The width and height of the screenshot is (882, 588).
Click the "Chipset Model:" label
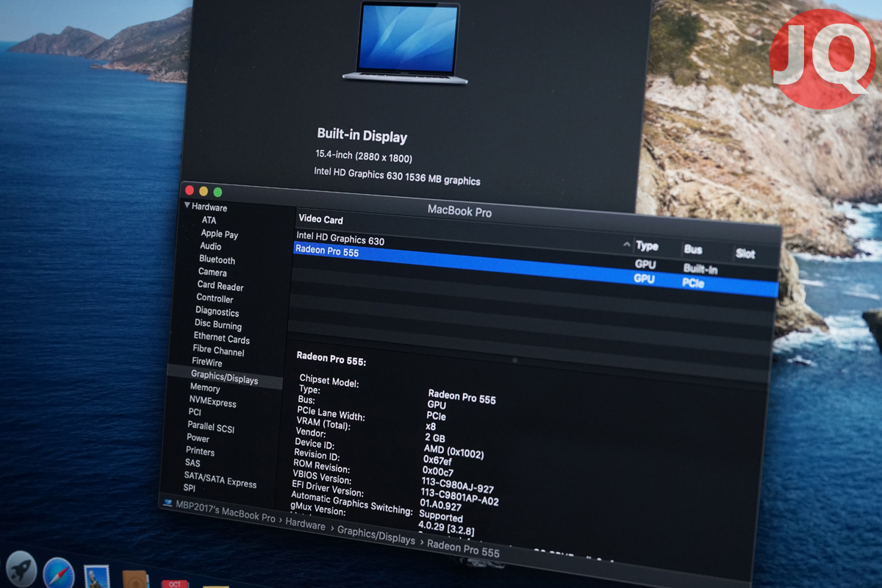point(329,383)
